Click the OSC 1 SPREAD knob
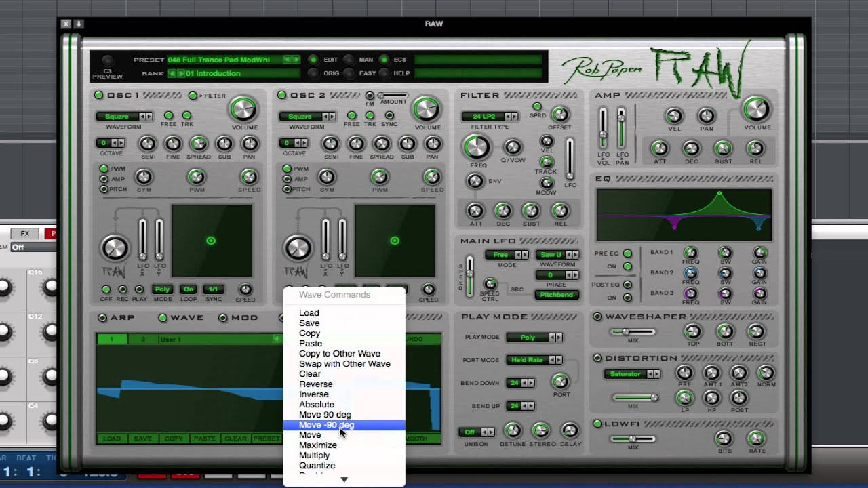This screenshot has height=488, width=868. tap(198, 144)
